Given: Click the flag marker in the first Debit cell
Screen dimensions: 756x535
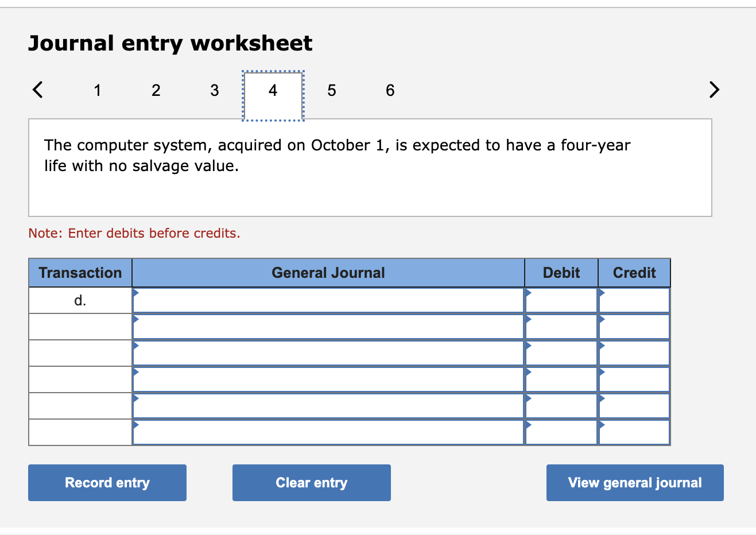Looking at the screenshot, I should click(528, 293).
